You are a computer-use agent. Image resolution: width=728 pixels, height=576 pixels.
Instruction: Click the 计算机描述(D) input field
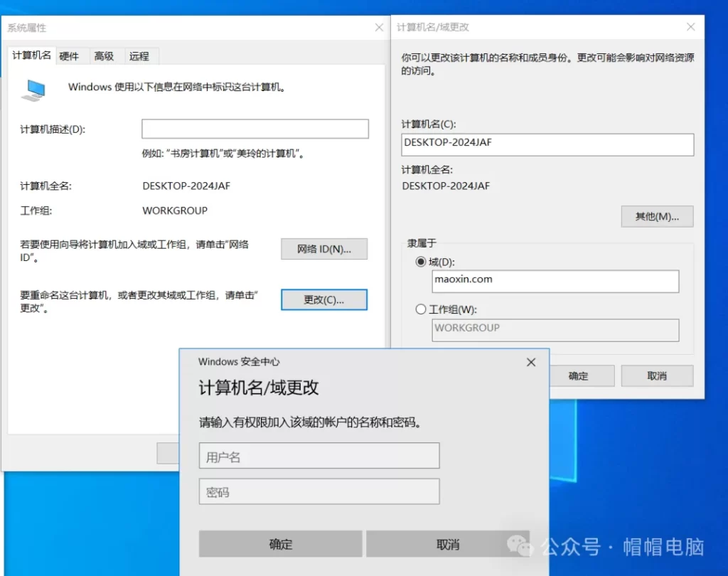coord(255,129)
